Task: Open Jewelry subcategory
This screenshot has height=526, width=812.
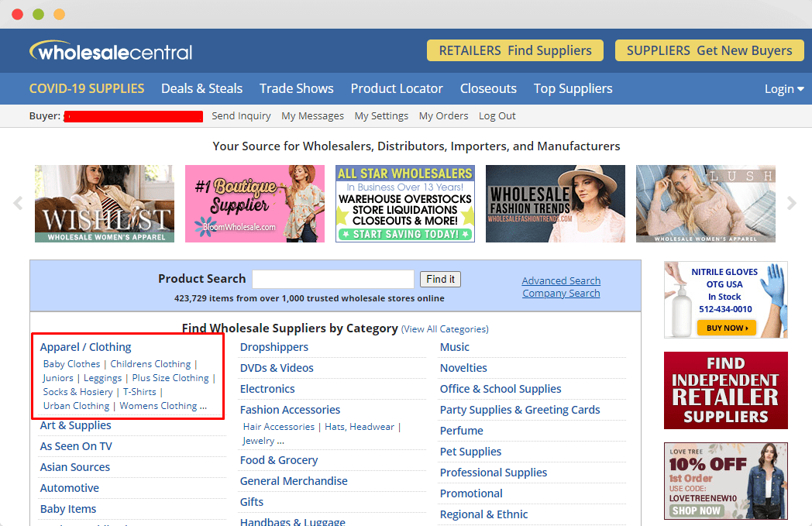Action: click(259, 441)
